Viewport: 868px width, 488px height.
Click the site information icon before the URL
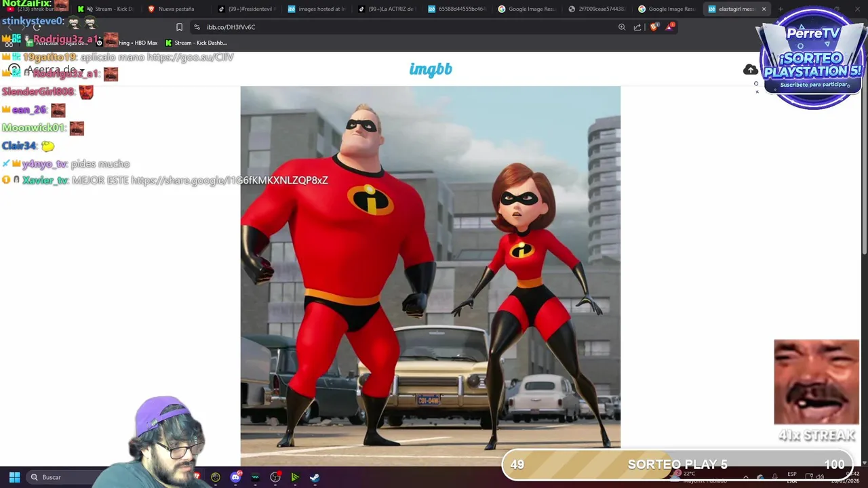pos(197,27)
